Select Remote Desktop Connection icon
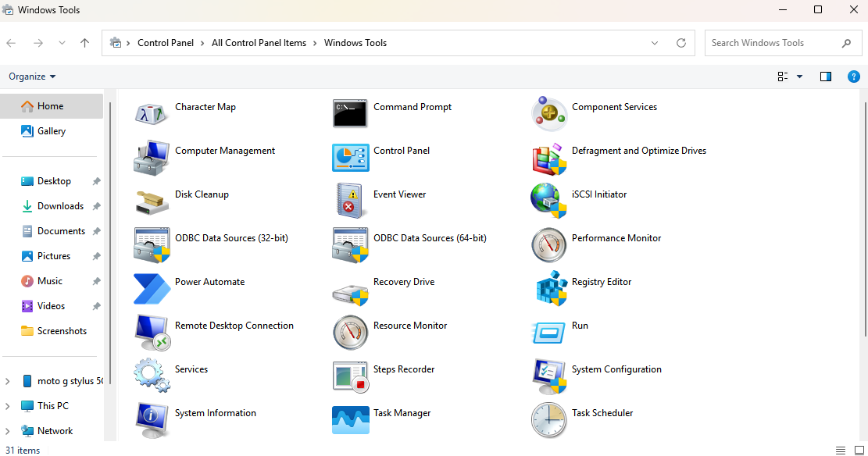The width and height of the screenshot is (868, 456). click(152, 332)
